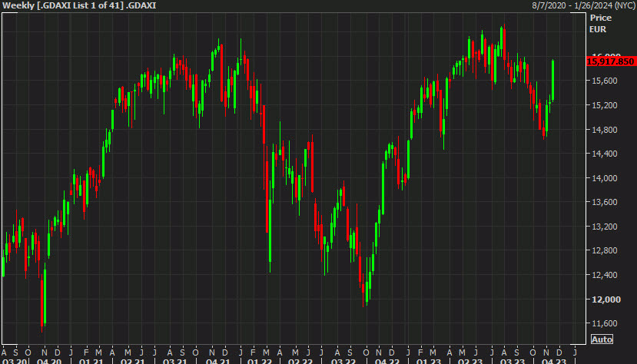Click the 14,000 price axis label
Viewport: 637px width, 364px height.
605,177
